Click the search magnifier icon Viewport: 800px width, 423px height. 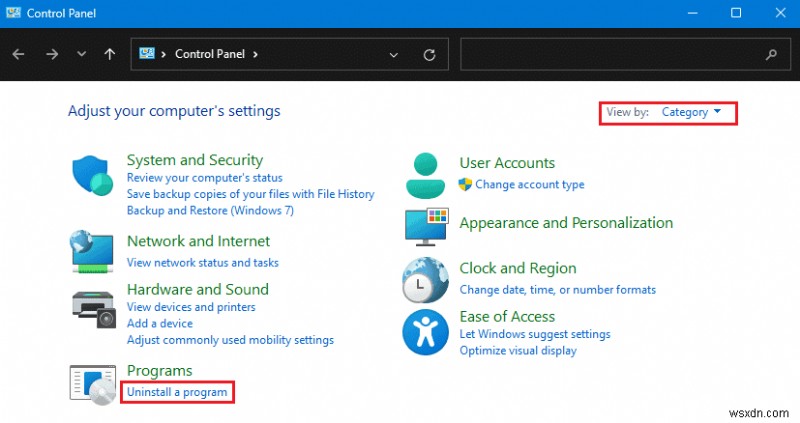pyautogui.click(x=771, y=54)
